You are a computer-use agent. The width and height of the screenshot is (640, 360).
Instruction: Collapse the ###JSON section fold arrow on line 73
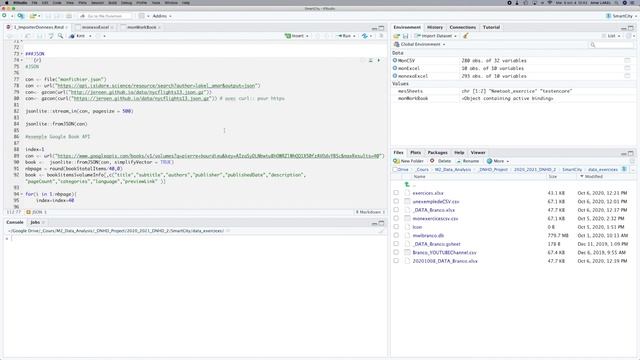pos(22,54)
